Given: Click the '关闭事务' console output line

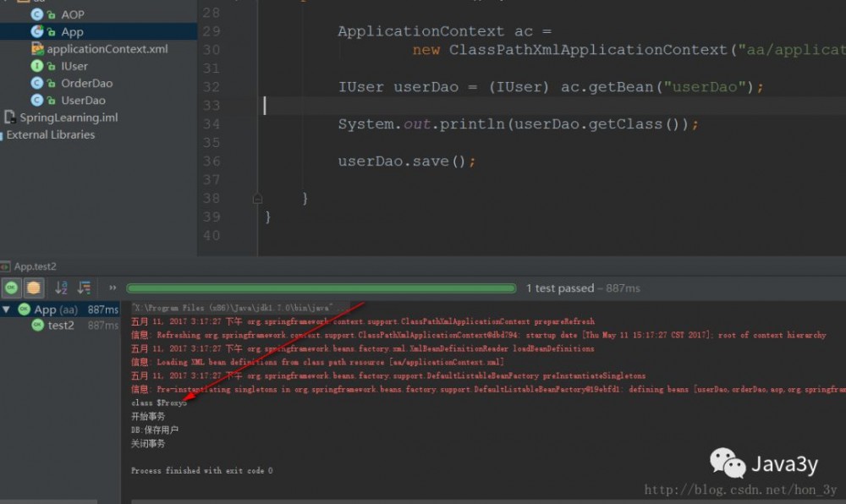Looking at the screenshot, I should coord(148,444).
